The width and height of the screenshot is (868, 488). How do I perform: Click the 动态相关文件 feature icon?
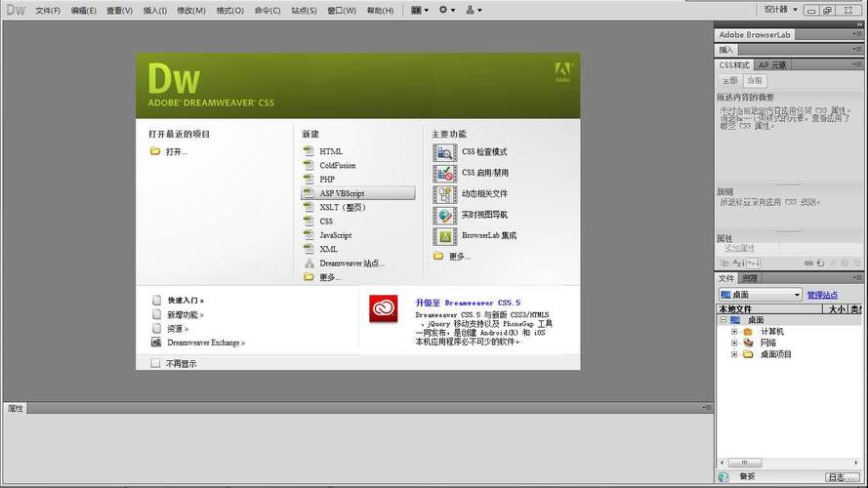click(x=444, y=194)
